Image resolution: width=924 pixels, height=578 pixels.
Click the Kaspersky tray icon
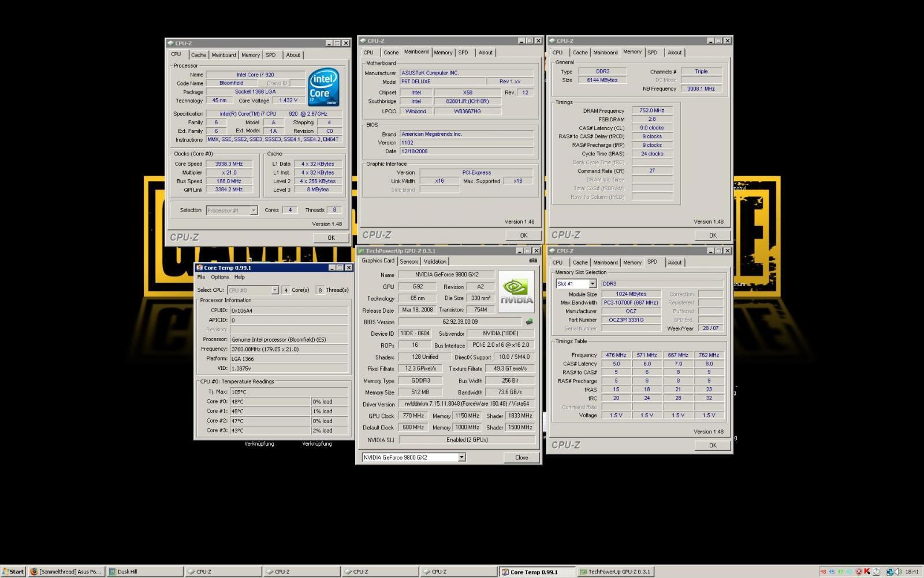click(x=867, y=572)
